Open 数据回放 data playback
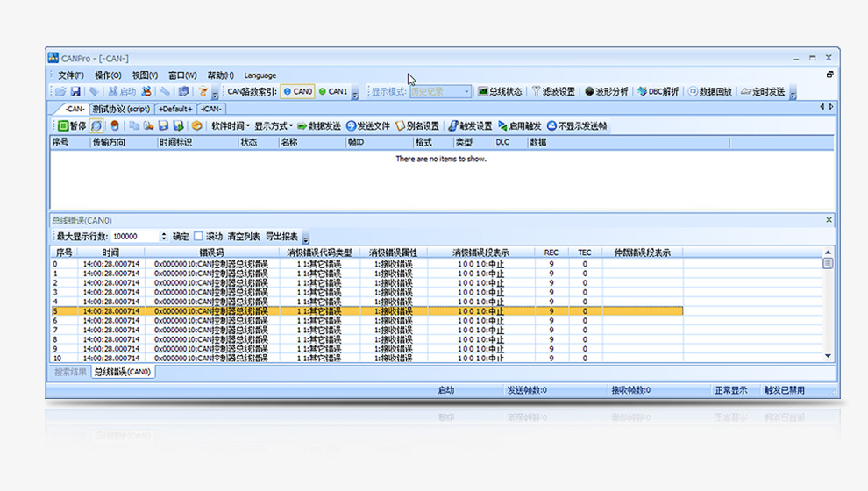The image size is (868, 491). (x=710, y=91)
